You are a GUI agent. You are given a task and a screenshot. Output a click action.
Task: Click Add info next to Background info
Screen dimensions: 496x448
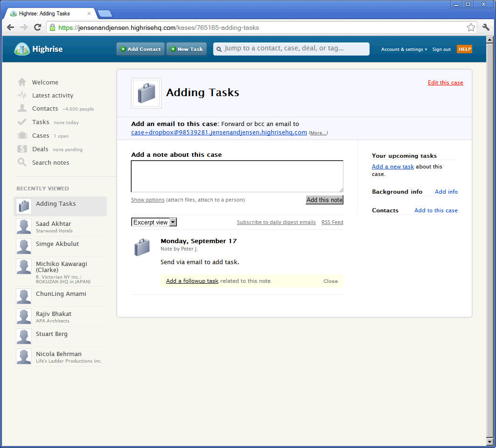coord(446,192)
